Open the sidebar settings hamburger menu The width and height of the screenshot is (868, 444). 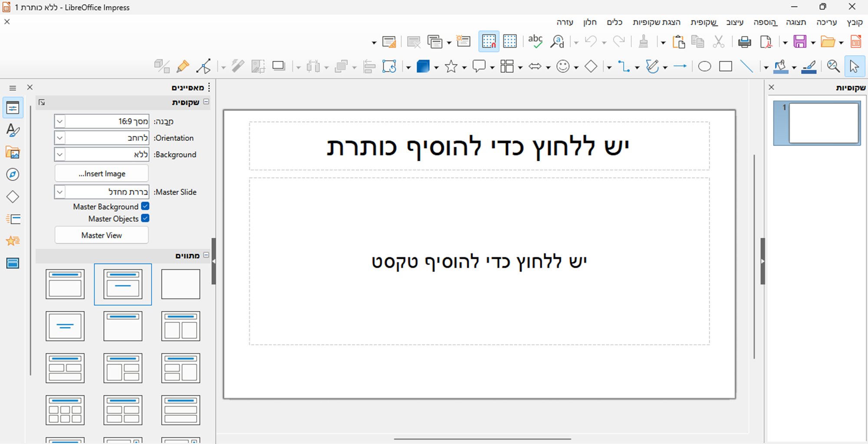13,88
